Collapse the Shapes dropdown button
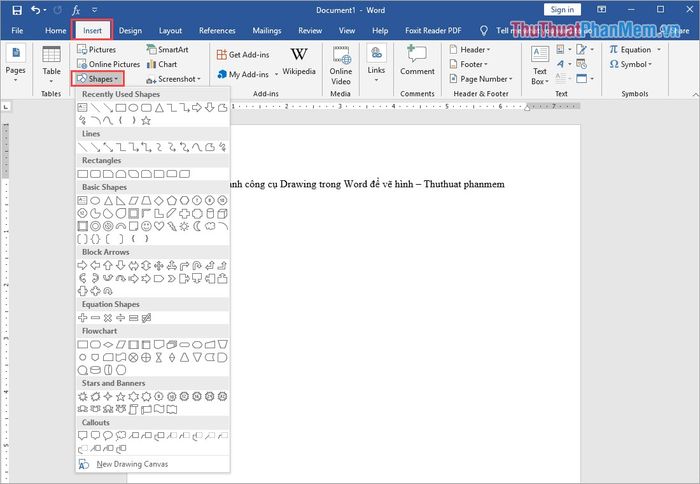700x484 pixels. tap(100, 78)
